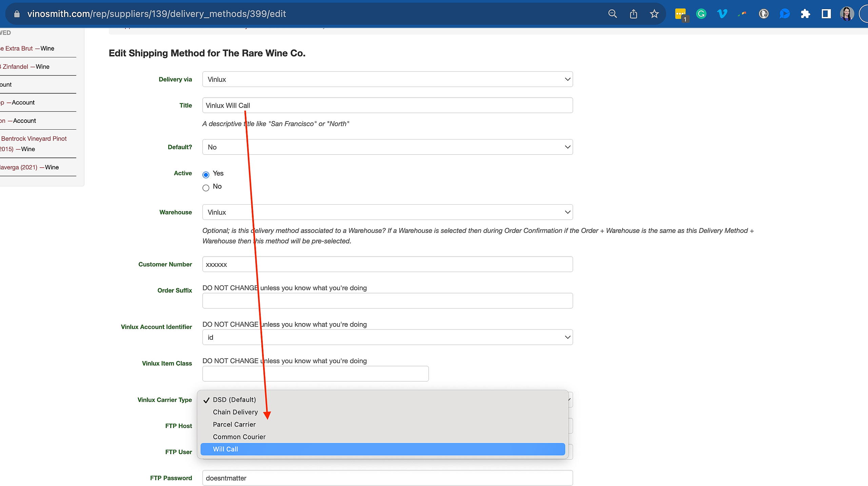Open the user profile avatar
This screenshot has width=868, height=486.
click(x=847, y=14)
